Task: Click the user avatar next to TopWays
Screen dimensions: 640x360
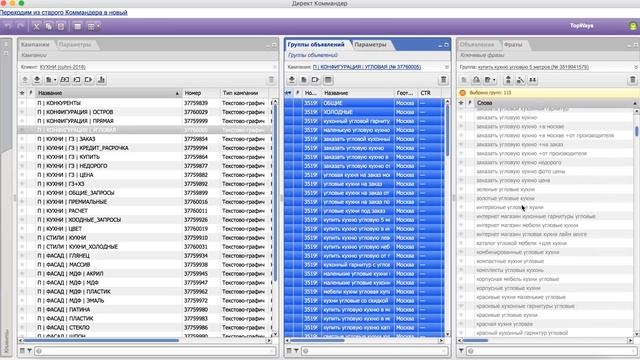Action: 633,26
